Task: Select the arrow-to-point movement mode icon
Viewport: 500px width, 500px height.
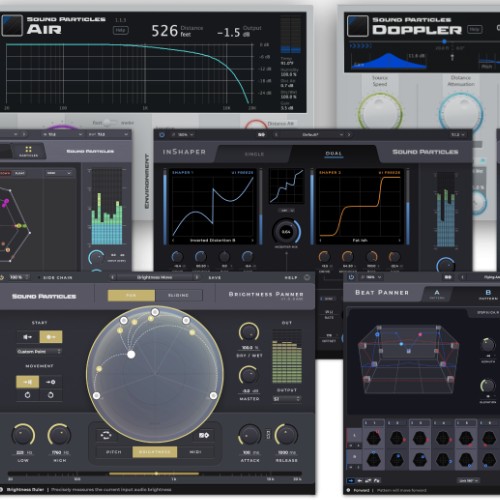Action: pyautogui.click(x=50, y=382)
